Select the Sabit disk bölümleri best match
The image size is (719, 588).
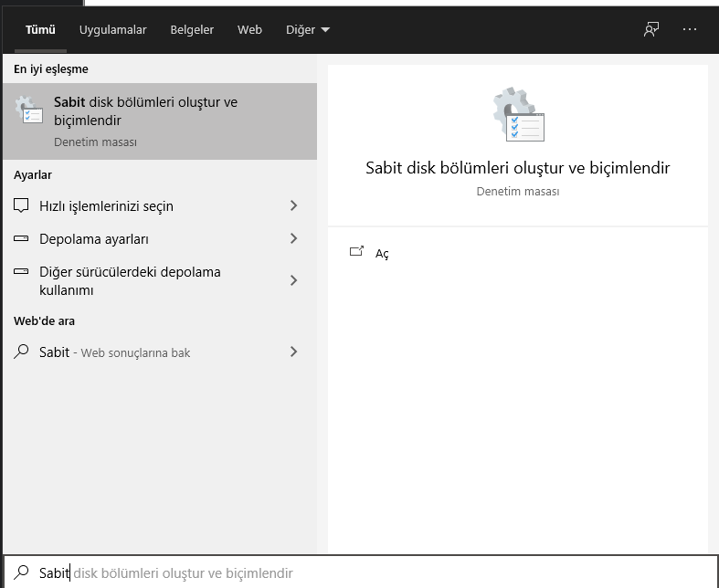(160, 121)
